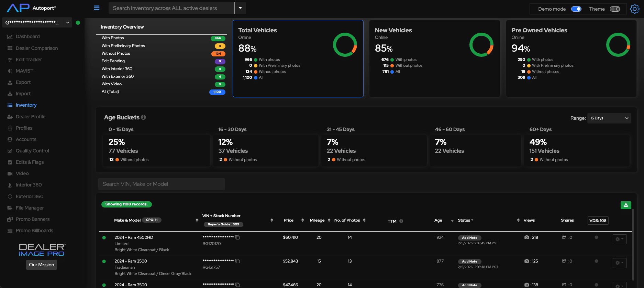Go to Dealer Comparison in sidebar
Screen dimensions: 644x288
36,48
